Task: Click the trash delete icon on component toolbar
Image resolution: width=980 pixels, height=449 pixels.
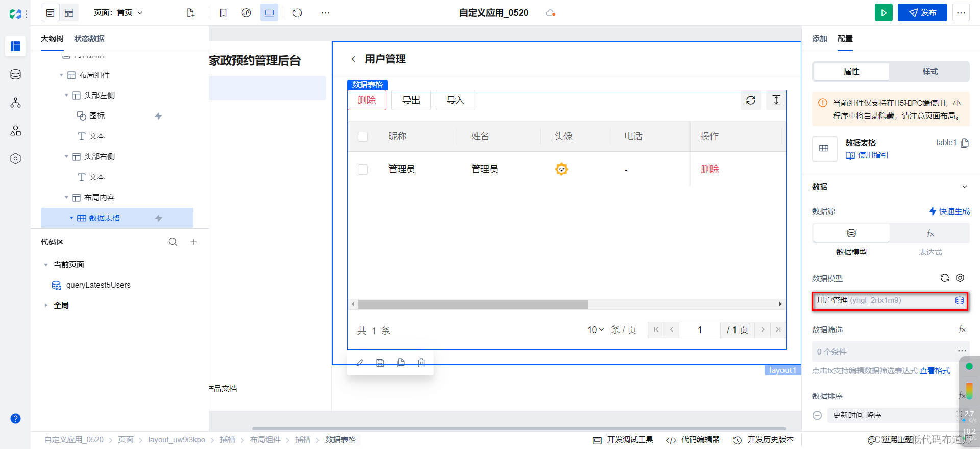Action: [x=421, y=363]
